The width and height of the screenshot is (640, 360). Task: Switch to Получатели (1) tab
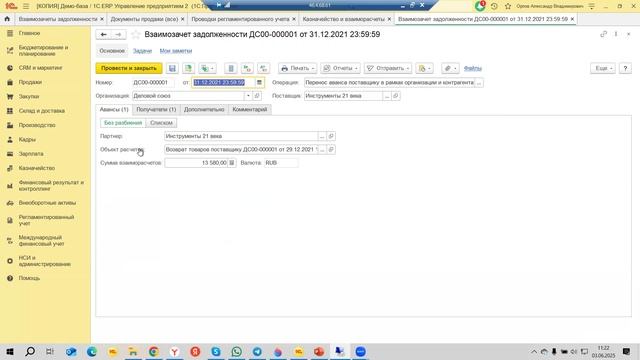156,109
